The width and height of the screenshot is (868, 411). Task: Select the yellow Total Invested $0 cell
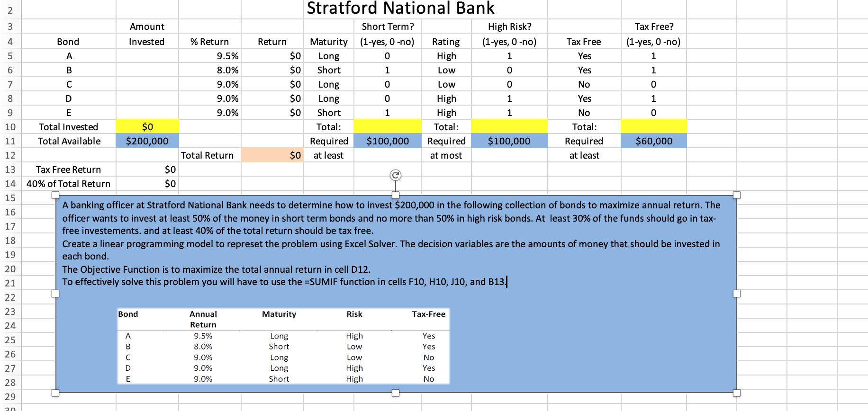147,127
